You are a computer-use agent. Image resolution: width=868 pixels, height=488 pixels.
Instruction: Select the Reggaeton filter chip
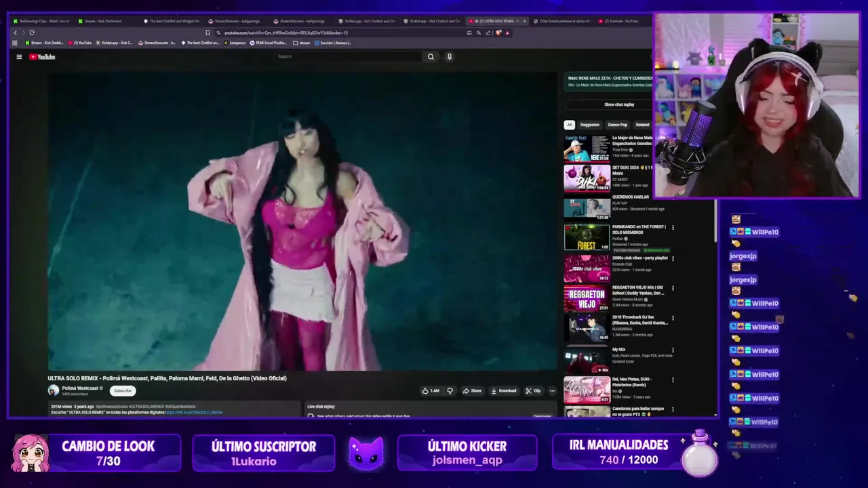590,125
